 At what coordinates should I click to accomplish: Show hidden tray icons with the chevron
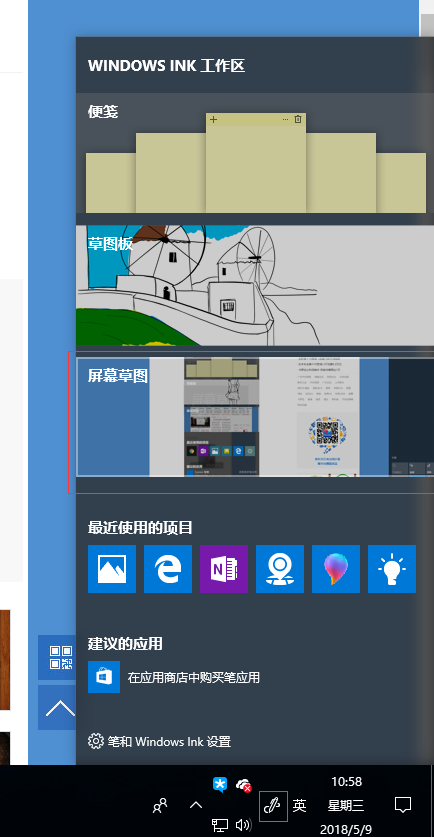tap(196, 805)
